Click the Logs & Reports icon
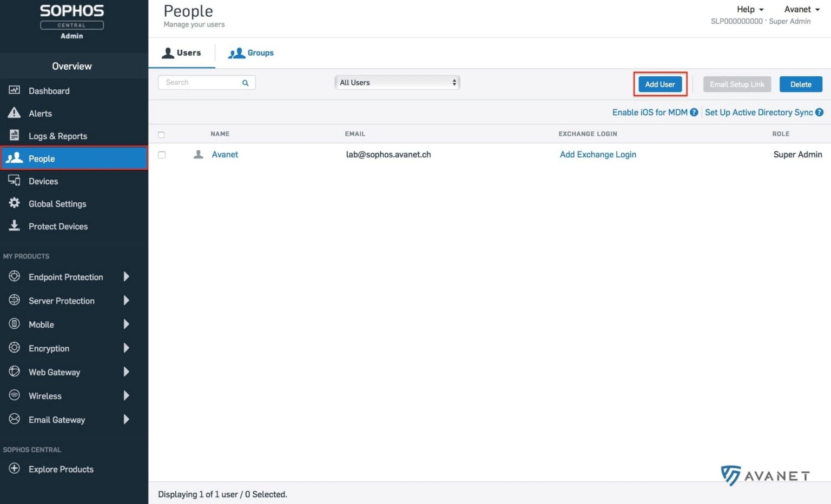 tap(15, 135)
